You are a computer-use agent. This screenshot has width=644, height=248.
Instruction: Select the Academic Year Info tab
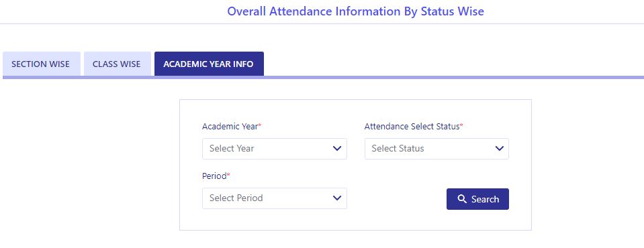tap(209, 64)
